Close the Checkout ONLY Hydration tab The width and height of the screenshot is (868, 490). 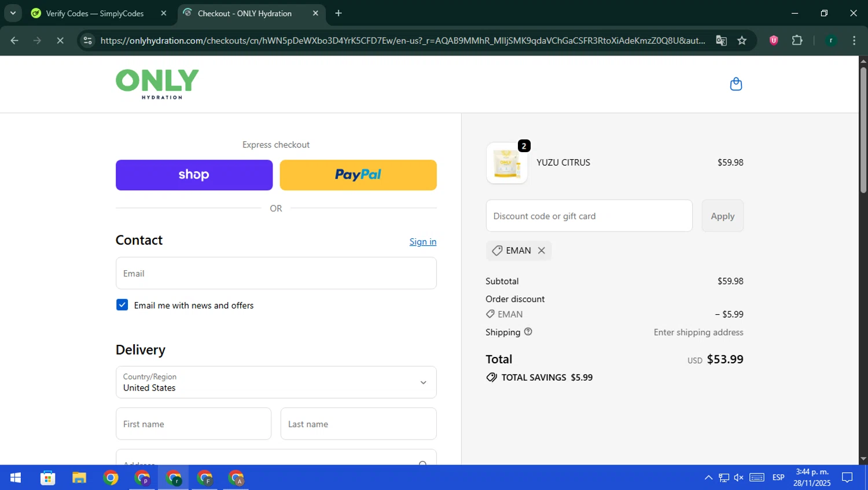tap(315, 13)
